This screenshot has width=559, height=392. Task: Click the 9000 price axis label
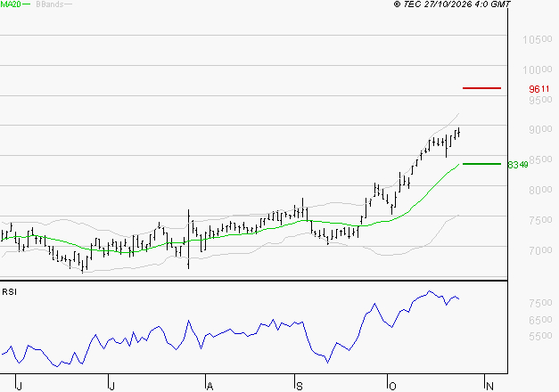[x=540, y=129]
